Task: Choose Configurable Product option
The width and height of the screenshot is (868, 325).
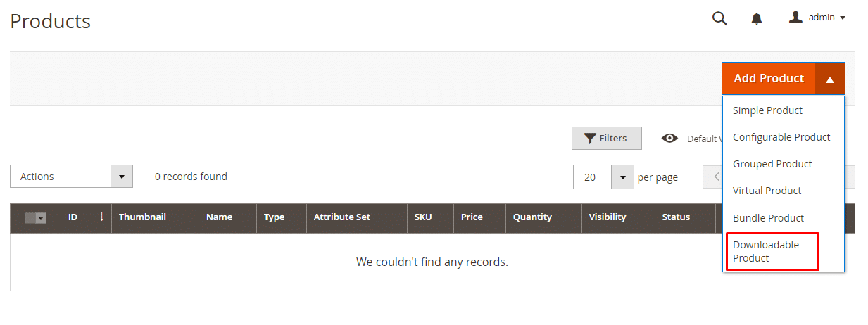Action: [x=781, y=137]
